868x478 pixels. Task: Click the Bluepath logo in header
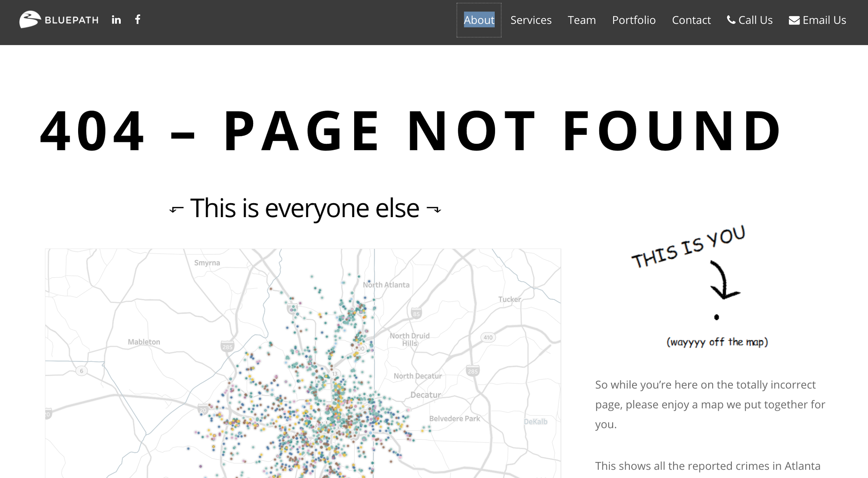tap(59, 19)
